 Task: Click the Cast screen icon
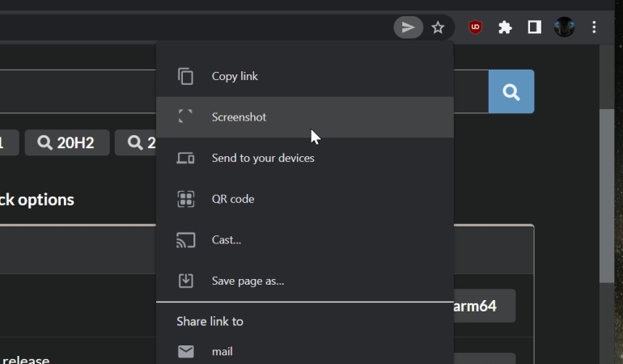[185, 240]
